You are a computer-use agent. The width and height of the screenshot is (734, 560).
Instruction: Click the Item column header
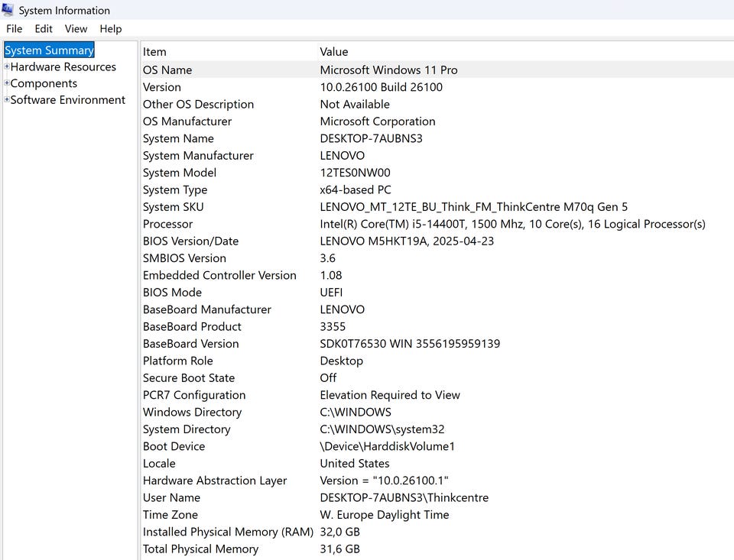154,52
